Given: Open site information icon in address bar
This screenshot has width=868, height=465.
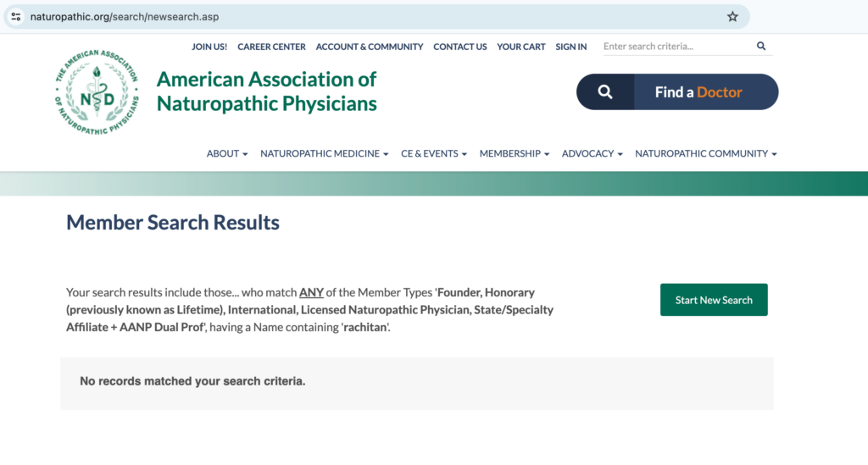Looking at the screenshot, I should point(16,17).
